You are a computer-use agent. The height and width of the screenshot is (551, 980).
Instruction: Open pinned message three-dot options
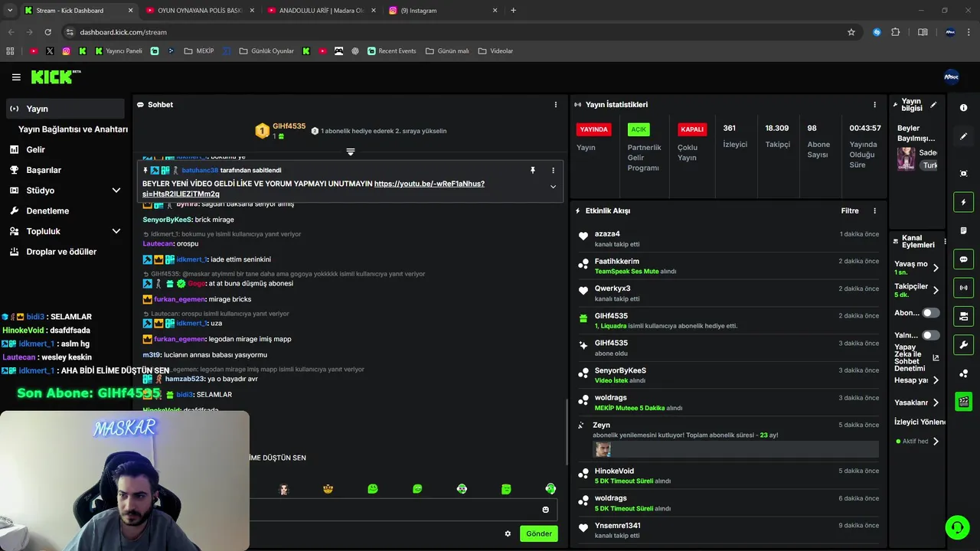click(x=553, y=171)
